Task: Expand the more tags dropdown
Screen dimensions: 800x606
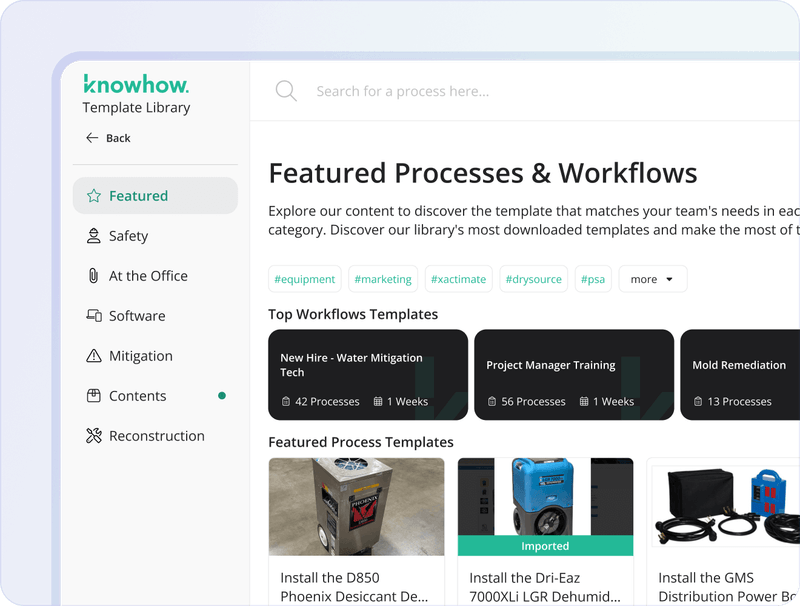Action: (x=652, y=279)
